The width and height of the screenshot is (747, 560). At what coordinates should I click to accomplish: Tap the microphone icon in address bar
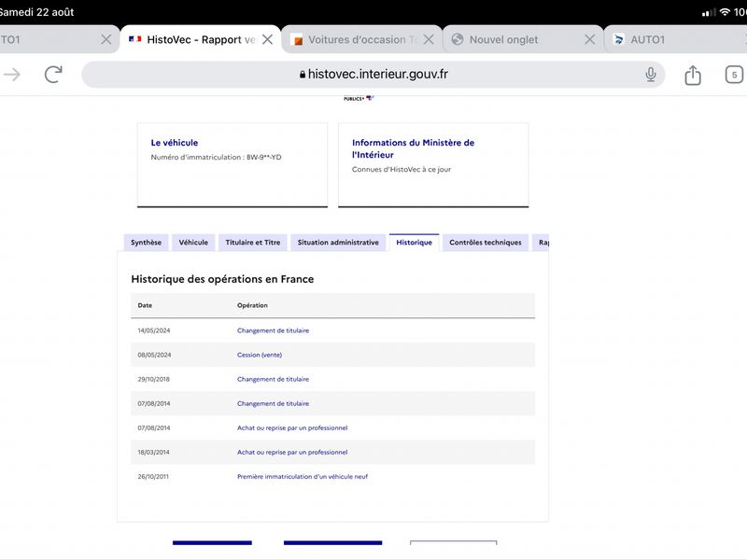coord(650,75)
